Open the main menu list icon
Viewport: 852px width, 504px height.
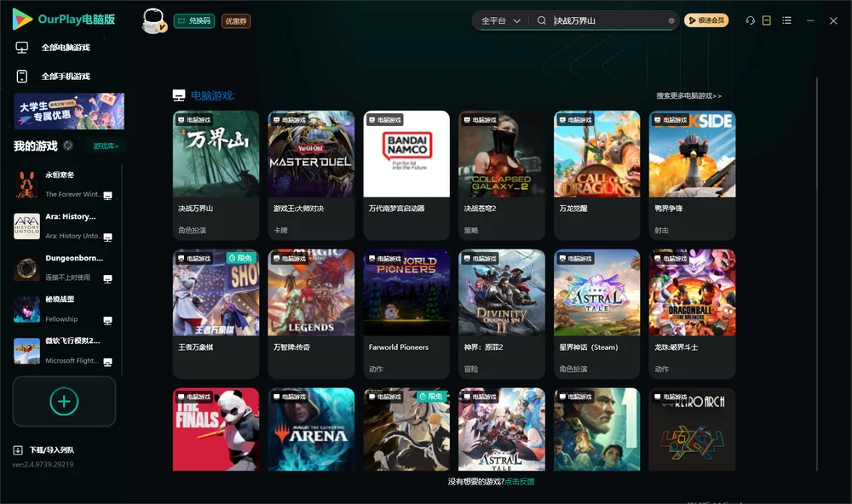click(786, 20)
